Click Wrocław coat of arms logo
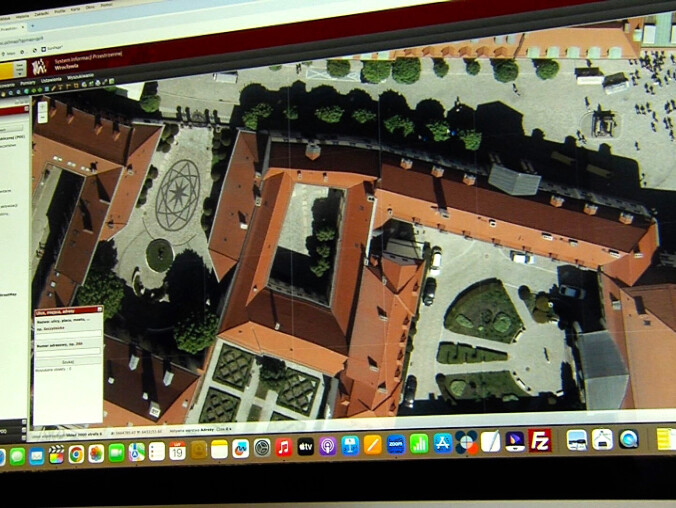The image size is (676, 508). coord(39,67)
